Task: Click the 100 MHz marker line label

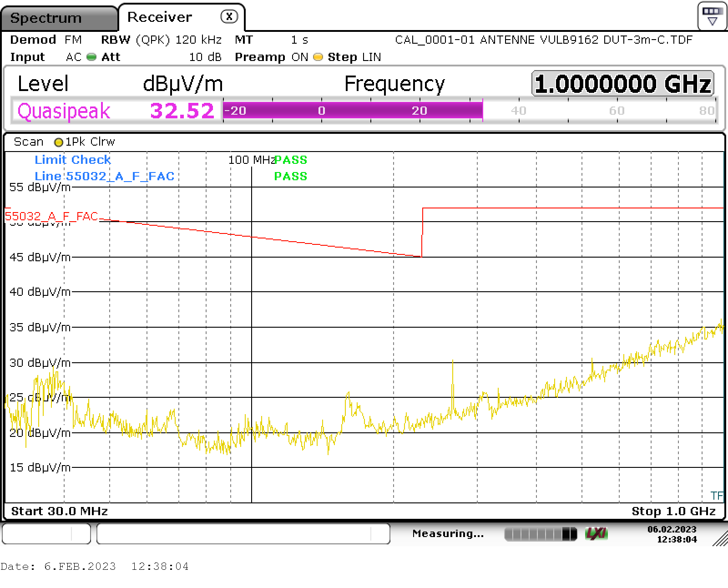Action: click(x=252, y=160)
